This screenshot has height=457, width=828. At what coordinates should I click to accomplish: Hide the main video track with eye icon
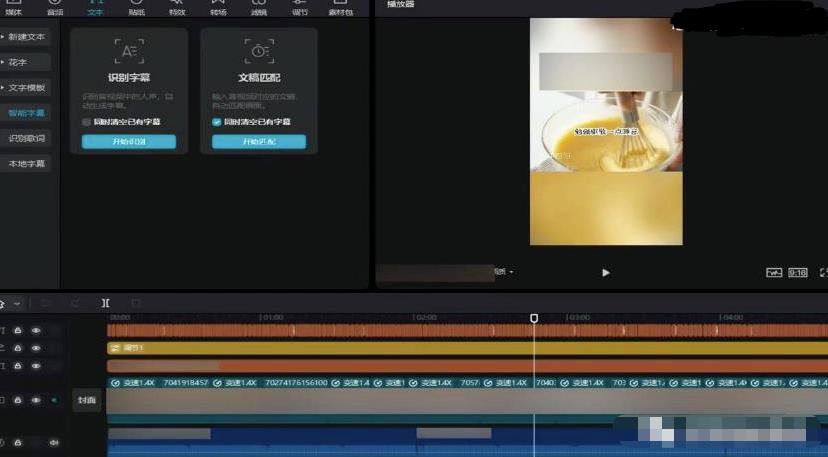(x=36, y=400)
